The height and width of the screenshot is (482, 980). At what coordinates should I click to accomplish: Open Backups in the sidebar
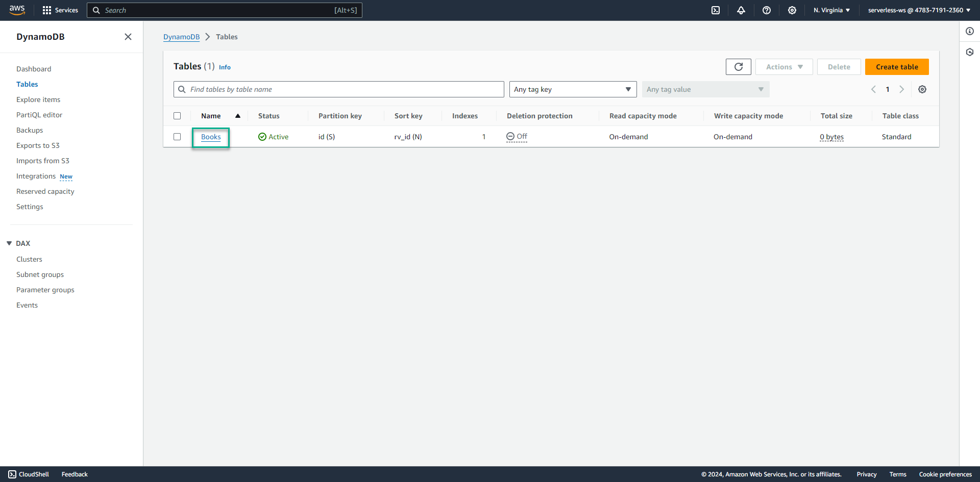30,130
